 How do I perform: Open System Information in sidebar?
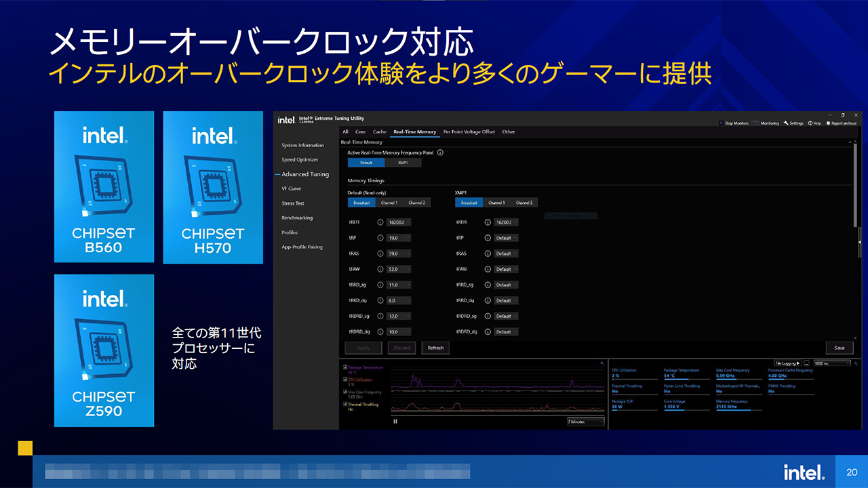[x=303, y=145]
